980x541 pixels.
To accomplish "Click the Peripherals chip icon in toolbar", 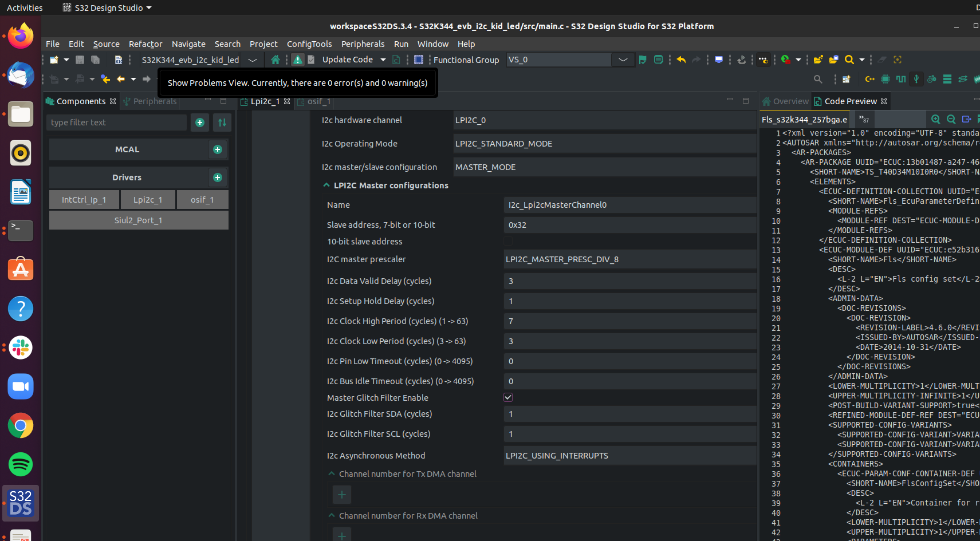I will click(884, 79).
